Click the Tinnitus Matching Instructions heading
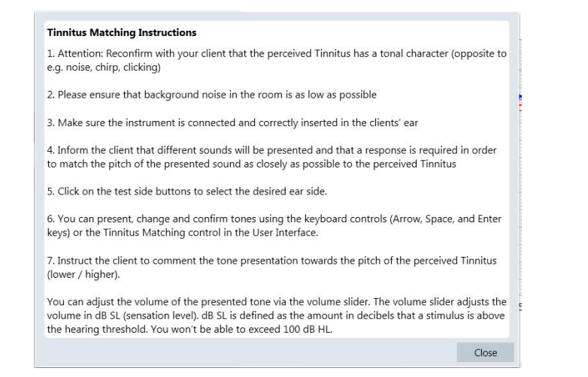The image size is (588, 377). 122,32
